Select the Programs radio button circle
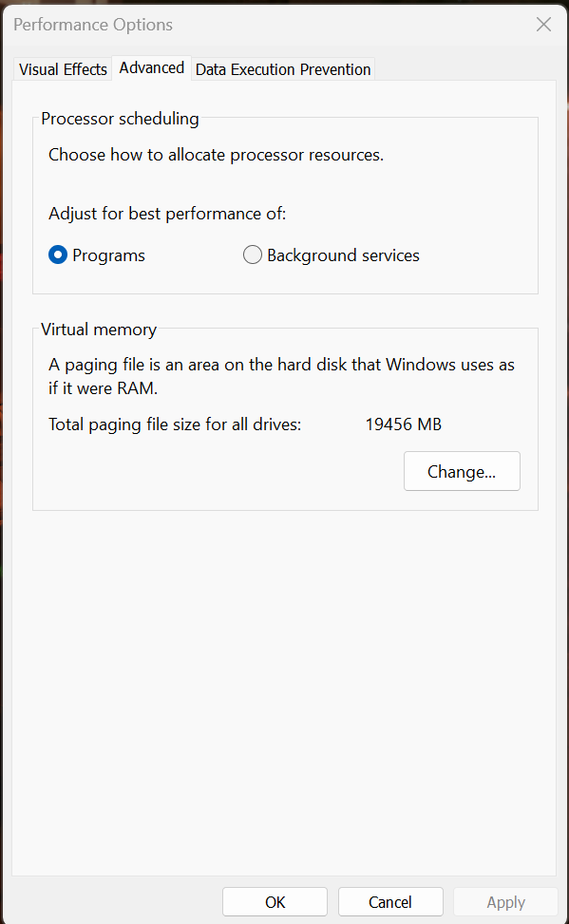Screen dimensions: 569x924 tap(58, 255)
